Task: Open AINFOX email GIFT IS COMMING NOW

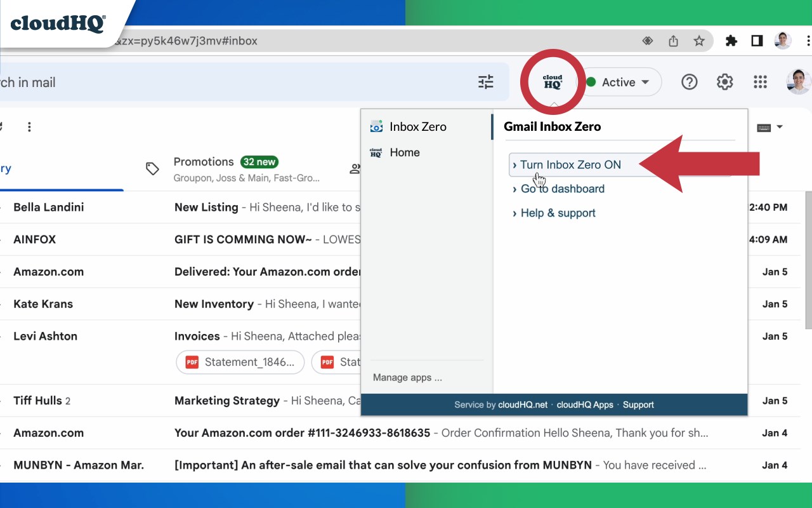Action: 181,240
